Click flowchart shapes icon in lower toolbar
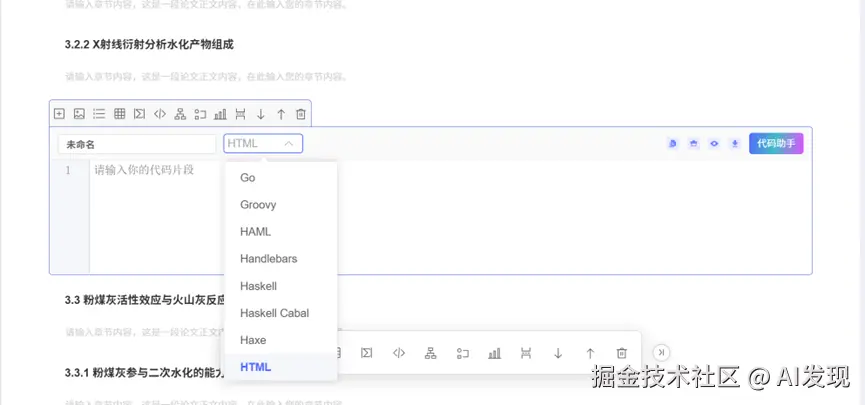Image resolution: width=865 pixels, height=405 pixels. (462, 353)
